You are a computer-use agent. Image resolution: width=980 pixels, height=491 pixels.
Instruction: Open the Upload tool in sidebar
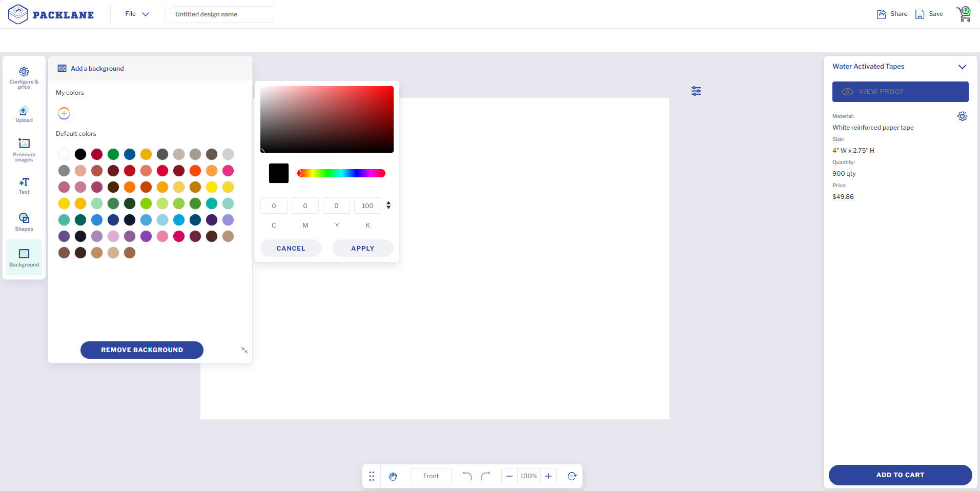click(x=24, y=114)
